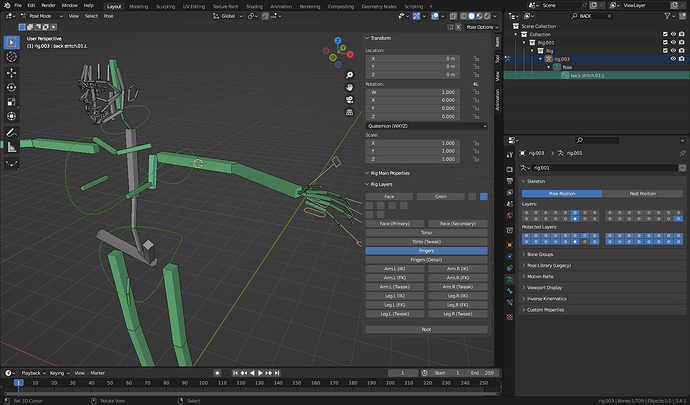The width and height of the screenshot is (690, 405).
Task: Open the World properties tab icon
Action: pos(510,215)
